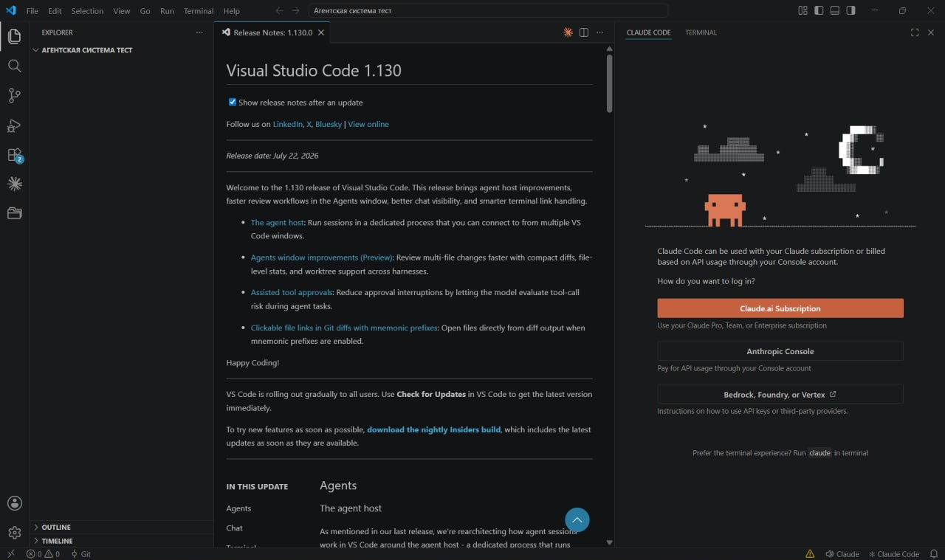Screen dimensions: 945x560
Task: Open the Go menu
Action: pyautogui.click(x=145, y=11)
